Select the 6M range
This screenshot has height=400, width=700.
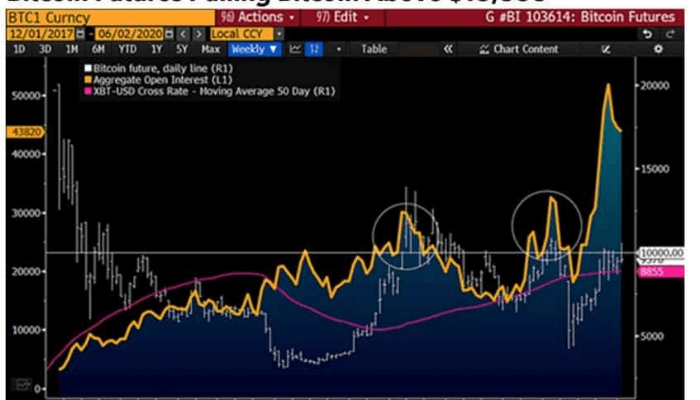coord(98,49)
